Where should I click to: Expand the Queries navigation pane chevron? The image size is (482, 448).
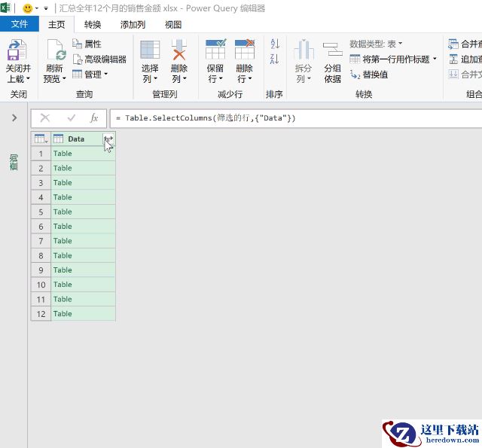(14, 117)
